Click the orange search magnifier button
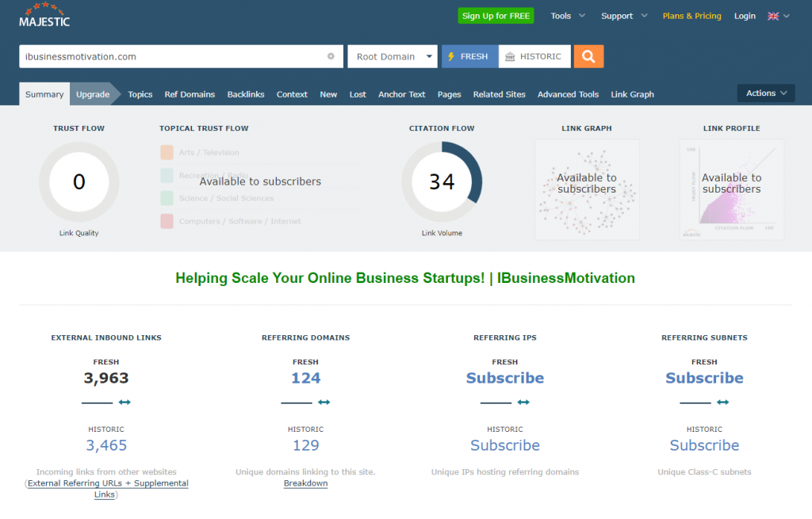The image size is (812, 519). 588,56
